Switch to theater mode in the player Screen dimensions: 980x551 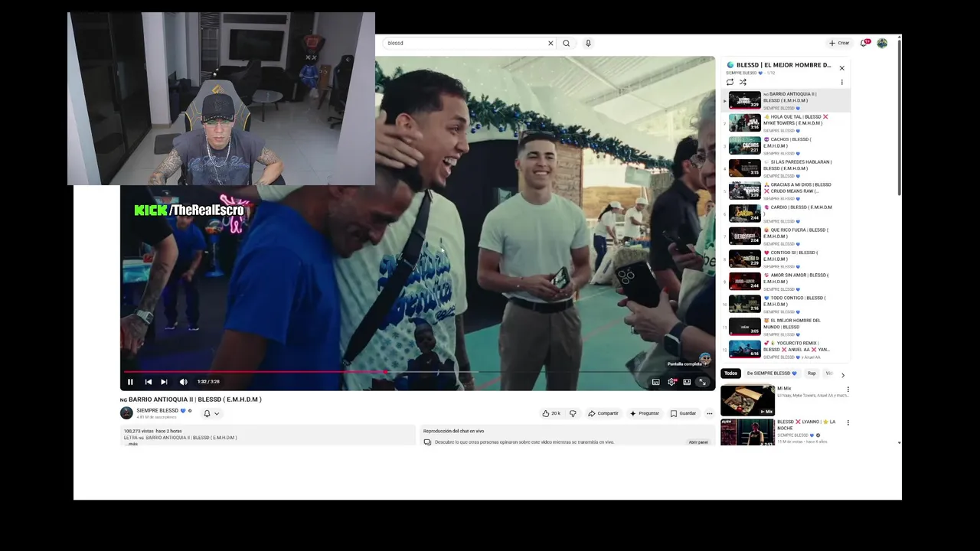pos(687,382)
